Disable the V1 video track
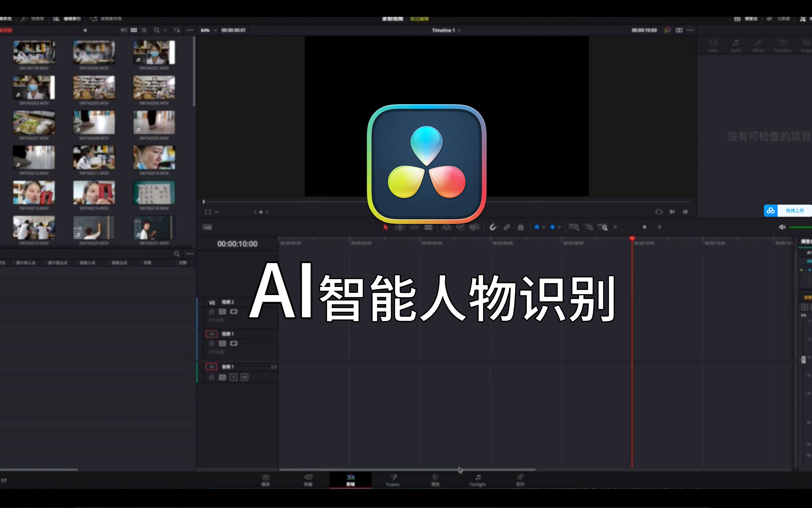 point(234,343)
